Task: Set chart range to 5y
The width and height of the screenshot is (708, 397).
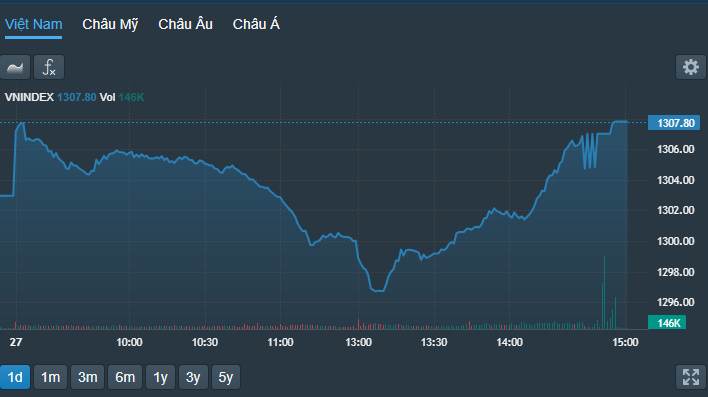Action: coord(226,377)
